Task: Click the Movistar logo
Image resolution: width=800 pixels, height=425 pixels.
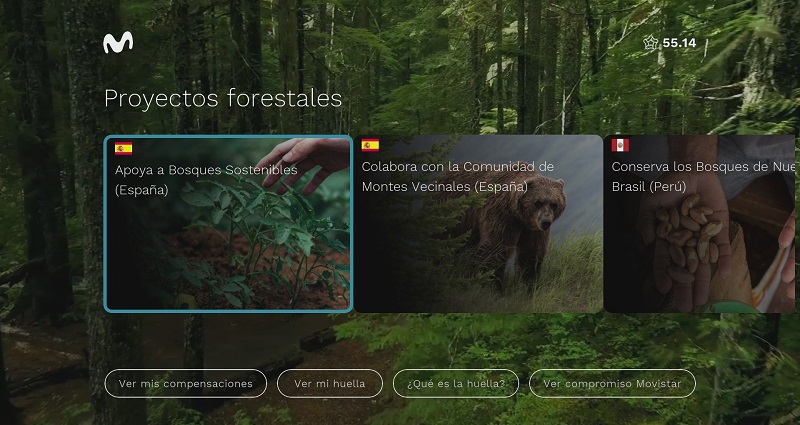Action: (118, 42)
